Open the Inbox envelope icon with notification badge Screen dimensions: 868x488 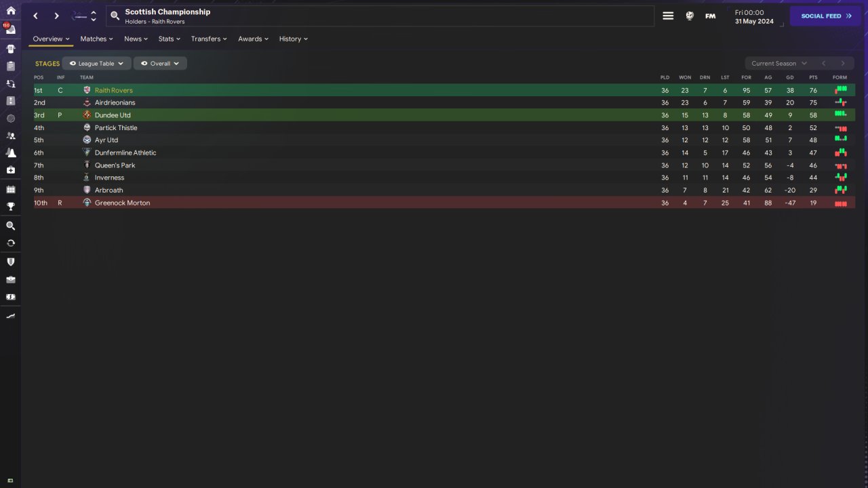pyautogui.click(x=10, y=30)
